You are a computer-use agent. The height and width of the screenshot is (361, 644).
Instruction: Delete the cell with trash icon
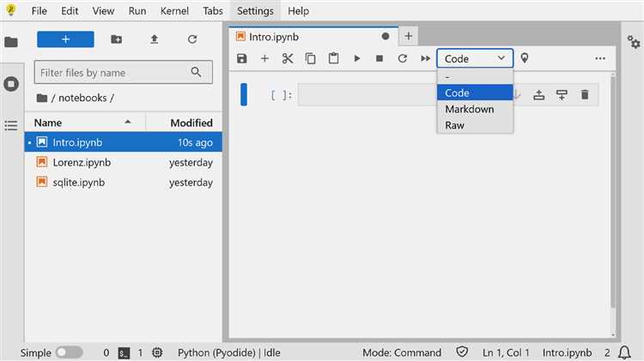click(585, 95)
